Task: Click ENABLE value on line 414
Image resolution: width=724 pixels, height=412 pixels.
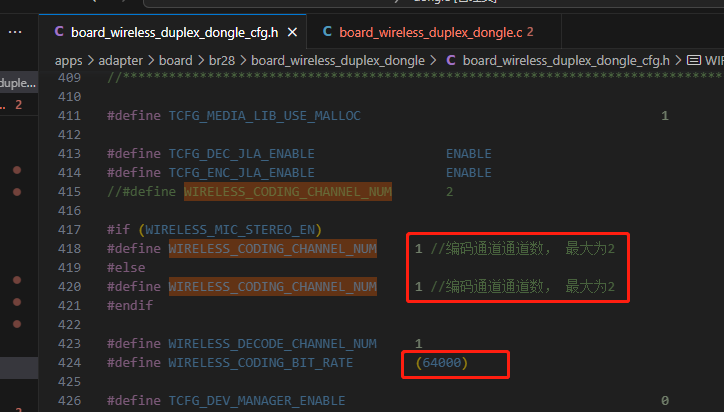Action: click(x=469, y=173)
